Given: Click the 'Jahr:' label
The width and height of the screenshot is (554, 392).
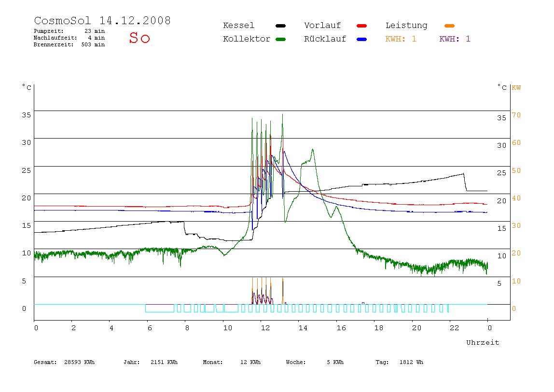Looking at the screenshot, I should click(x=131, y=362).
